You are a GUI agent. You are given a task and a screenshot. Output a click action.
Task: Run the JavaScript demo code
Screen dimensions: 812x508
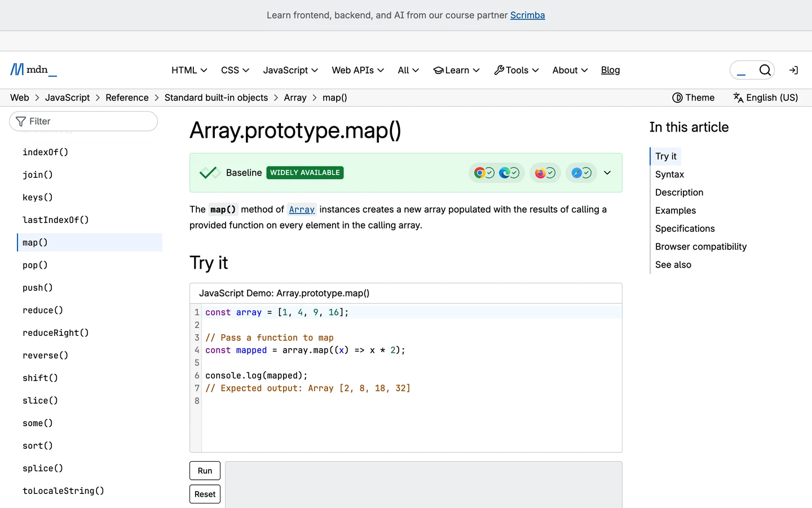pyautogui.click(x=205, y=471)
